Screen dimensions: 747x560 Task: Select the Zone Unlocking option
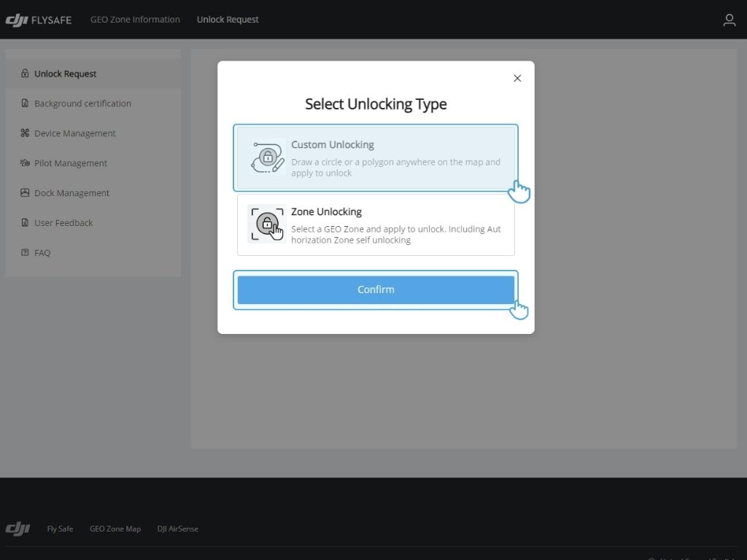376,224
